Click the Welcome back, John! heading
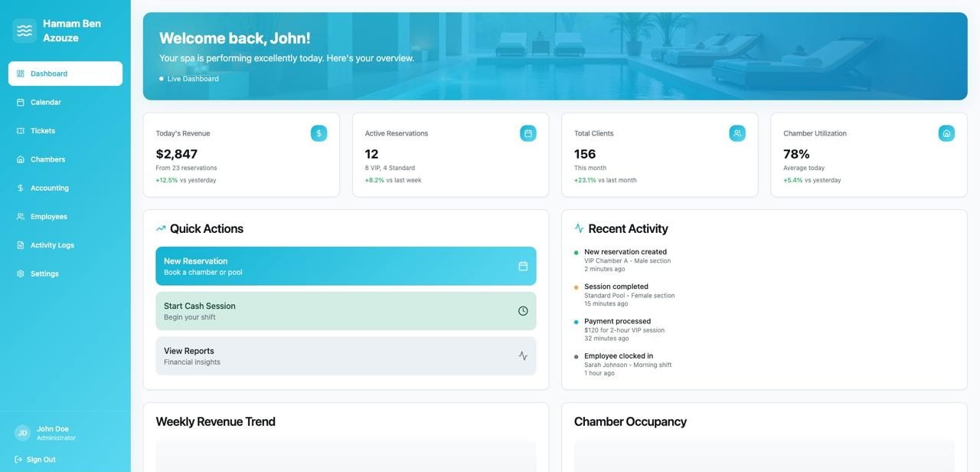Viewport: 980px width, 472px height. tap(235, 38)
